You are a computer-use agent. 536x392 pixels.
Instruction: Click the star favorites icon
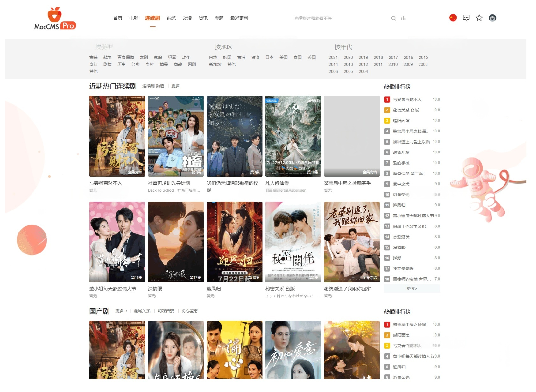click(479, 18)
